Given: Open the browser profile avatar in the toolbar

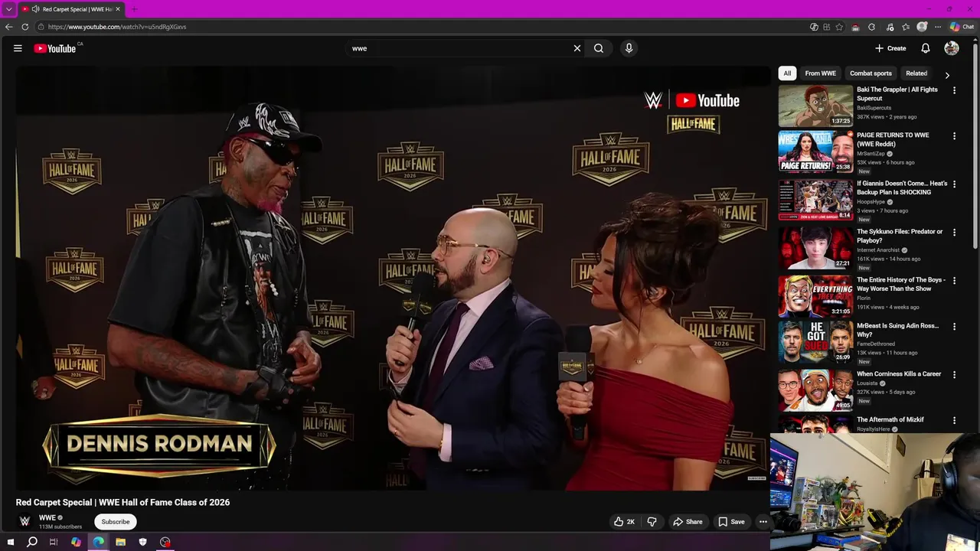Looking at the screenshot, I should tap(922, 27).
